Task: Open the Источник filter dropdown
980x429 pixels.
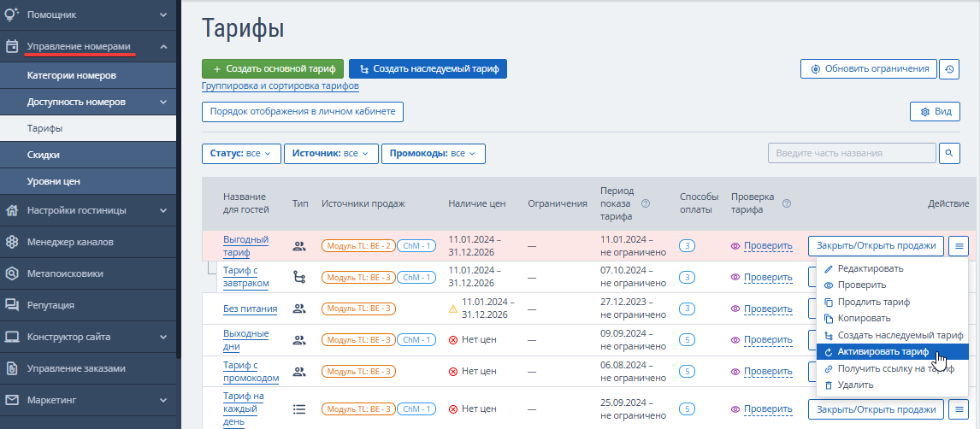Action: click(x=330, y=154)
